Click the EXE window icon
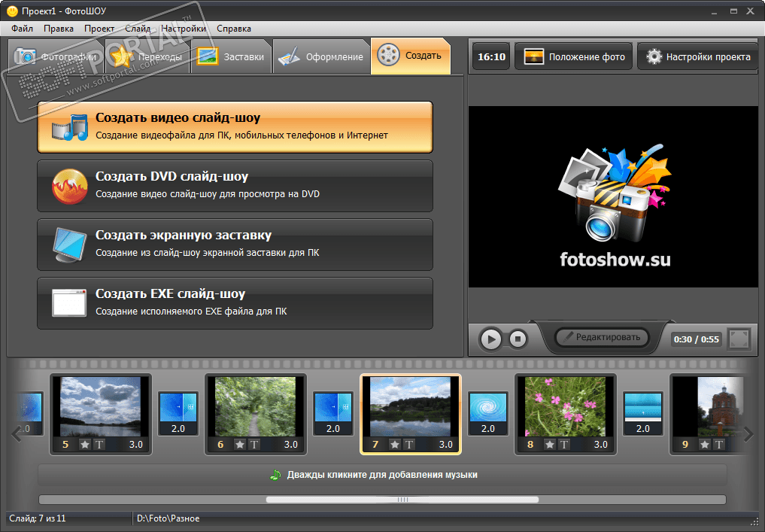Image resolution: width=765 pixels, height=532 pixels. pyautogui.click(x=70, y=303)
